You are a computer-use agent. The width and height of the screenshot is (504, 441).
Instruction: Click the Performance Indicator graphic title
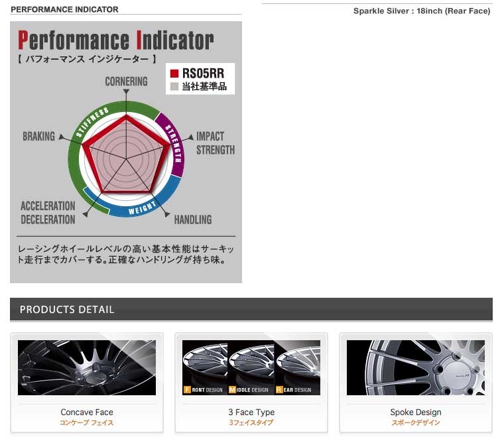(x=116, y=40)
